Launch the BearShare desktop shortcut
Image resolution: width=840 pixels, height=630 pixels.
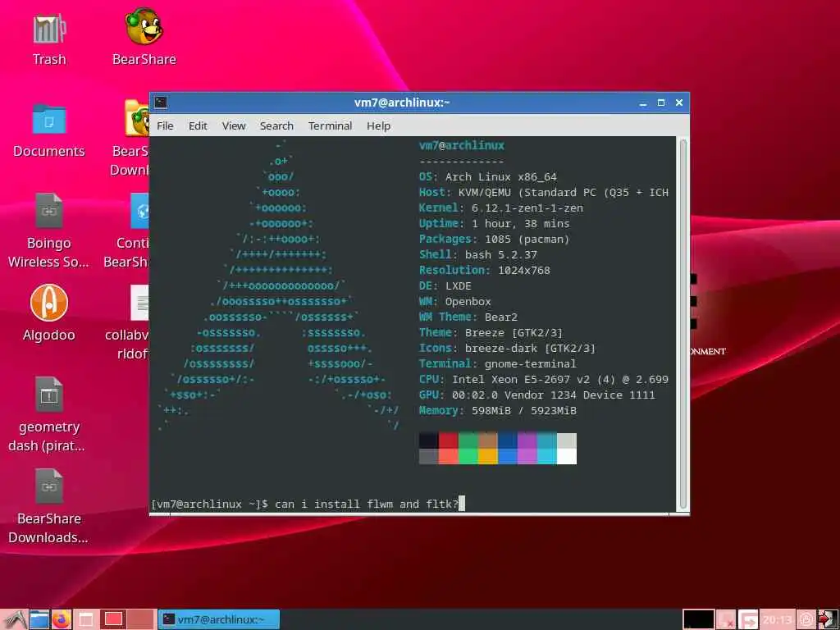(144, 26)
